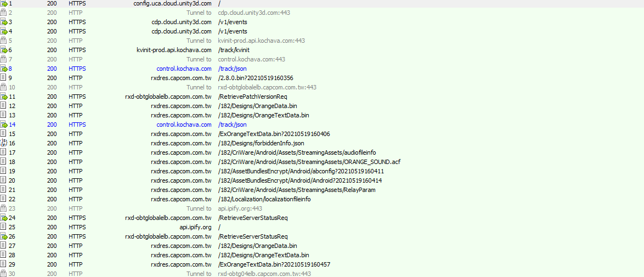The image size is (644, 277).
Task: Click the session icon for row 4
Action: [4, 31]
